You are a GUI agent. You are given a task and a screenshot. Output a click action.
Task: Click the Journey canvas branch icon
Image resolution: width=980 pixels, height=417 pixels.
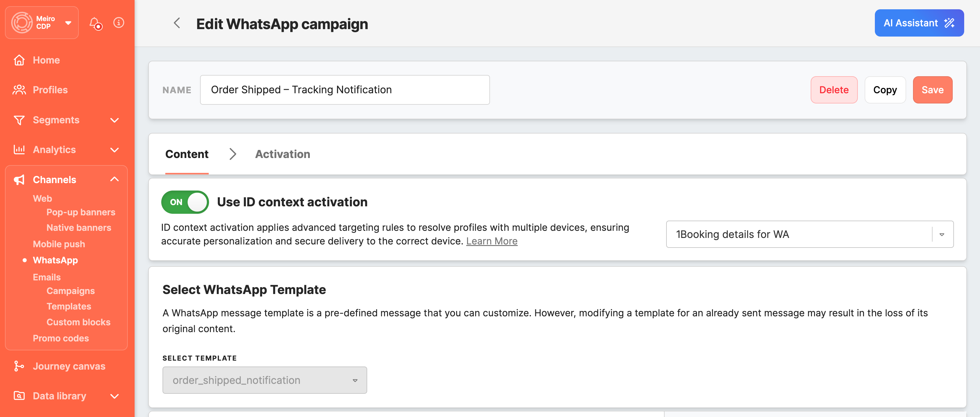(19, 366)
